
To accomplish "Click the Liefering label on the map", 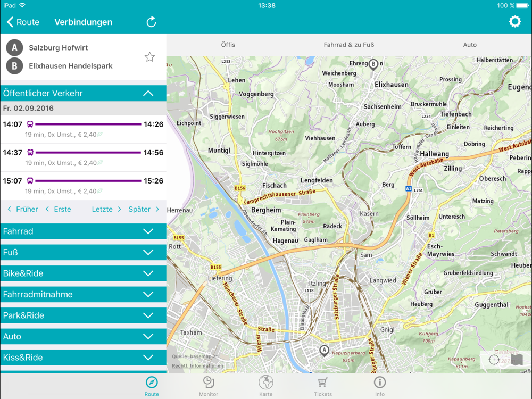I will pos(220,278).
